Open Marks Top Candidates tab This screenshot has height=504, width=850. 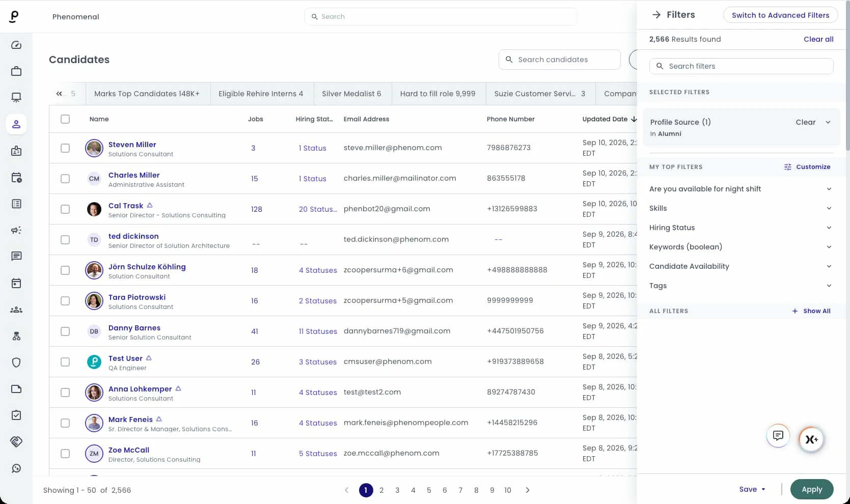tap(147, 94)
